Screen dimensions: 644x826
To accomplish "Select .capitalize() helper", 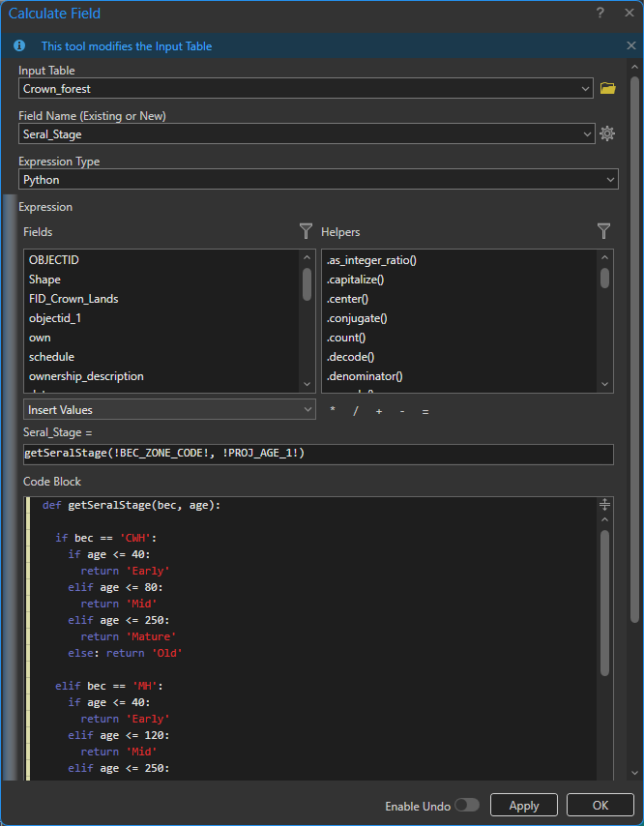I will click(459, 280).
